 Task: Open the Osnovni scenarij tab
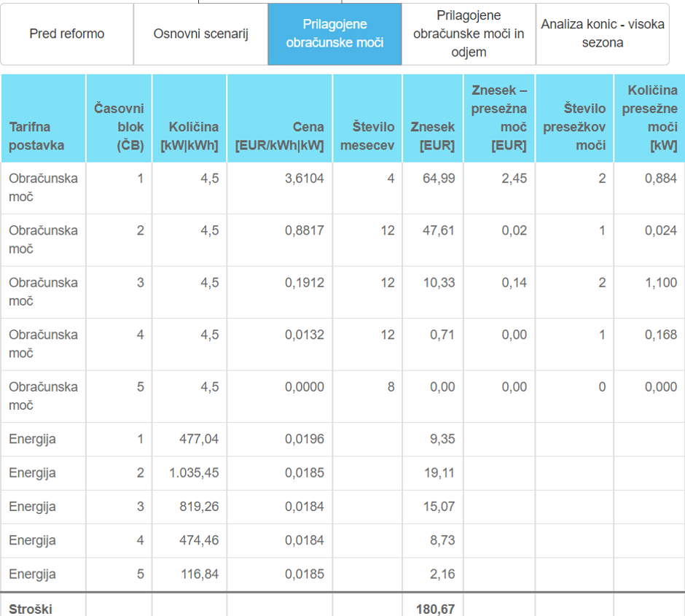pyautogui.click(x=200, y=34)
